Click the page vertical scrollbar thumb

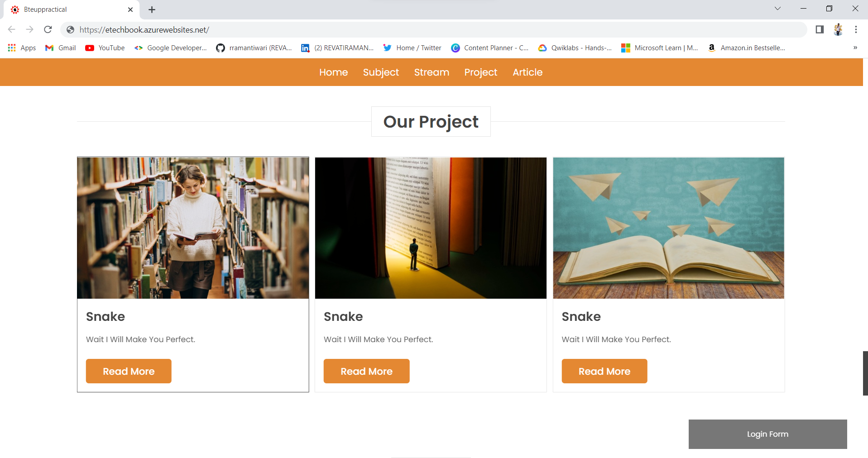(865, 373)
